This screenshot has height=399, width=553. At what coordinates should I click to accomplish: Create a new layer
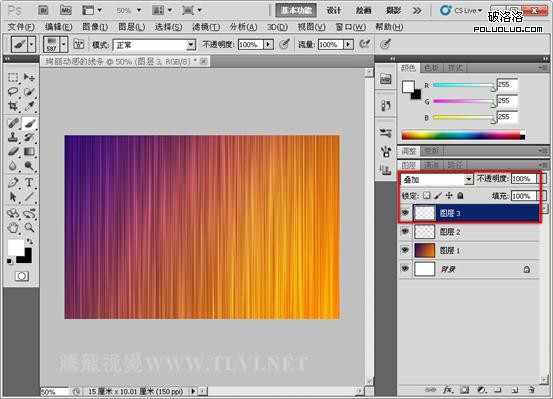515,390
